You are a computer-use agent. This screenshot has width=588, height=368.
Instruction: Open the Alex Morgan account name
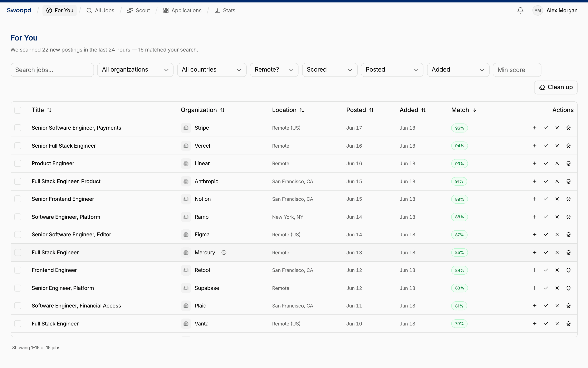coord(562,10)
